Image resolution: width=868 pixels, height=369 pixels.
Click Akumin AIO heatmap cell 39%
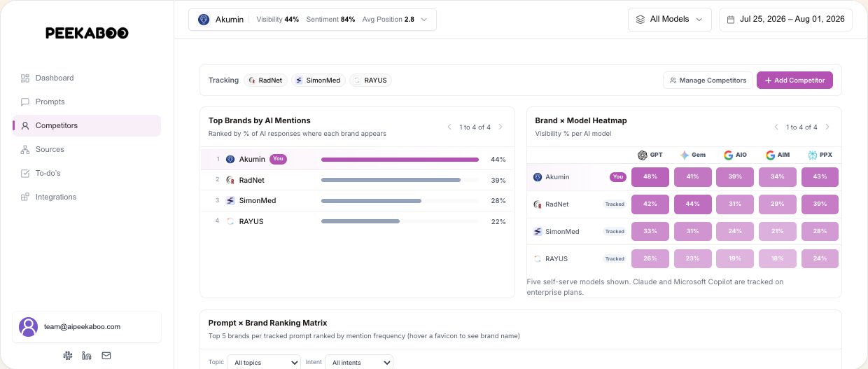pos(735,177)
